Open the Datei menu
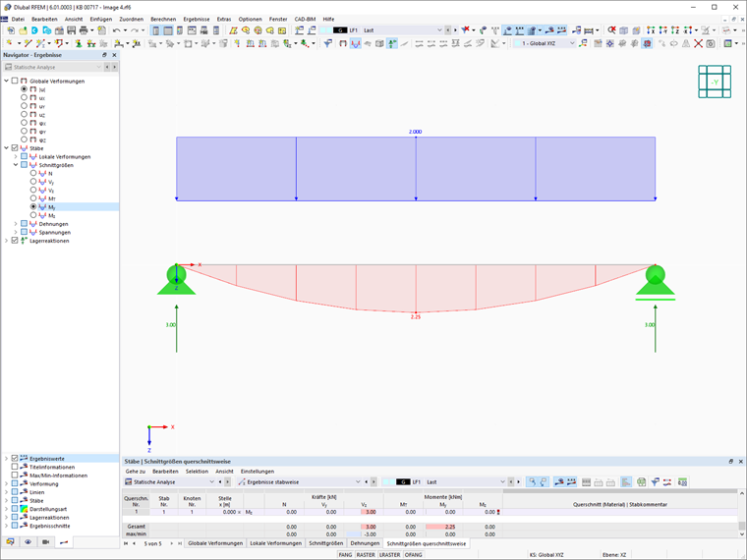 pyautogui.click(x=18, y=19)
